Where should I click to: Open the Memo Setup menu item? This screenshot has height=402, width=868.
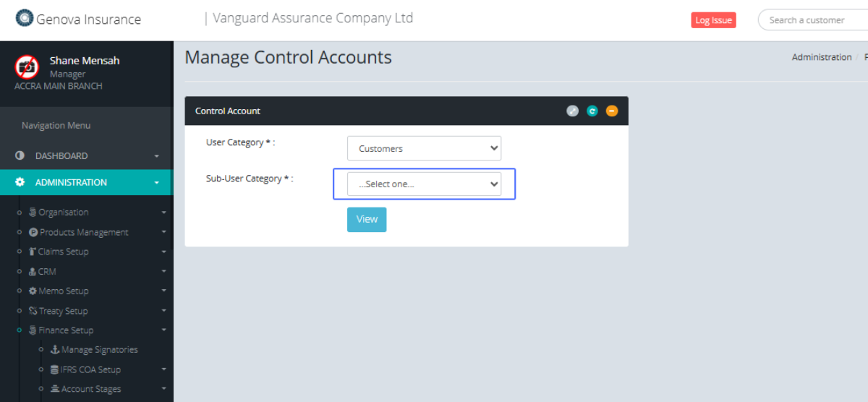[63, 291]
